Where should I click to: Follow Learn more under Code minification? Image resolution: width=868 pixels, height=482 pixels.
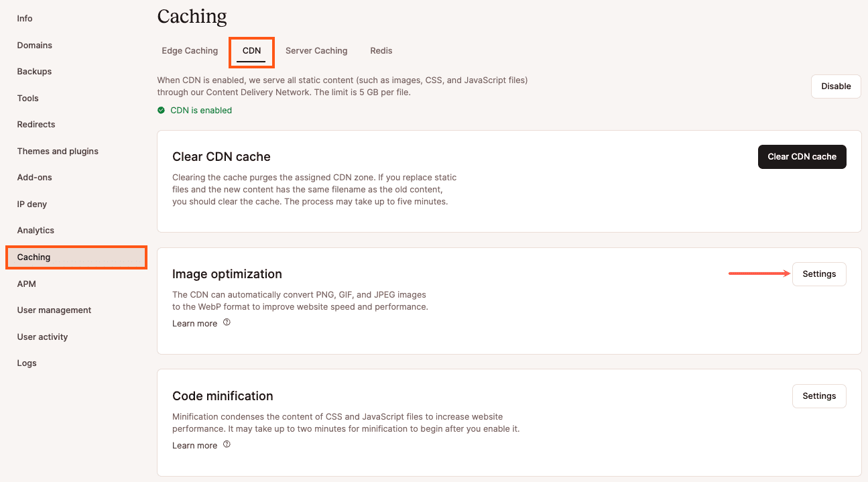click(x=194, y=445)
